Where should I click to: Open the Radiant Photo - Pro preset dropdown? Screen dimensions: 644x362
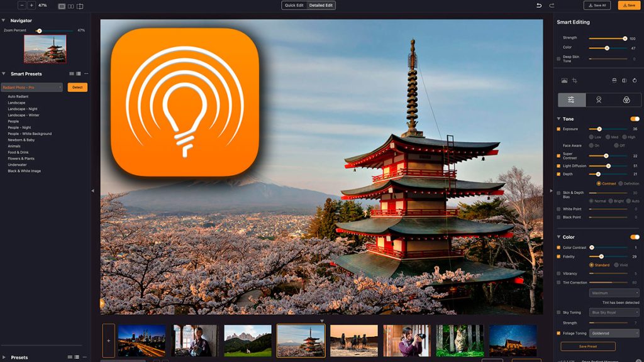pos(31,87)
